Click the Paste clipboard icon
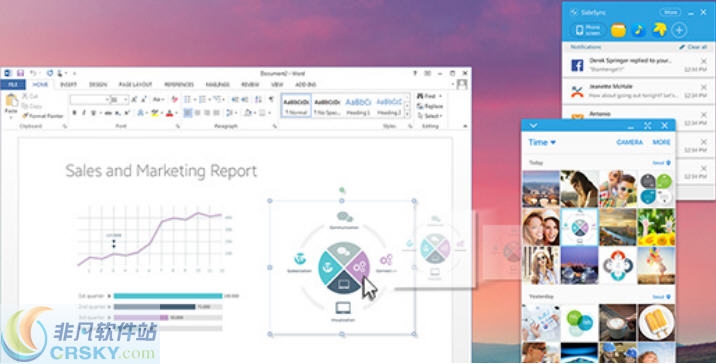The height and width of the screenshot is (364, 716). tap(12, 100)
